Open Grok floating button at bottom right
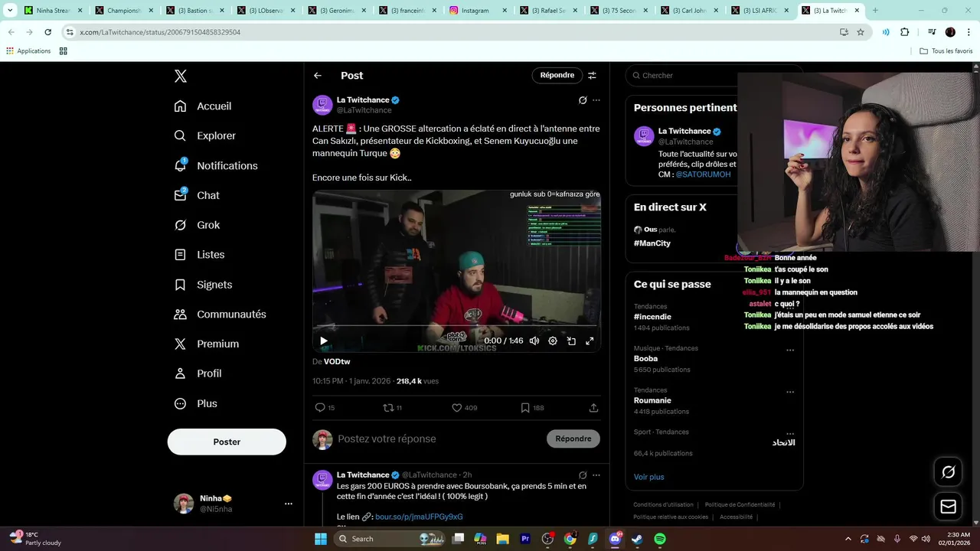 pos(948,472)
